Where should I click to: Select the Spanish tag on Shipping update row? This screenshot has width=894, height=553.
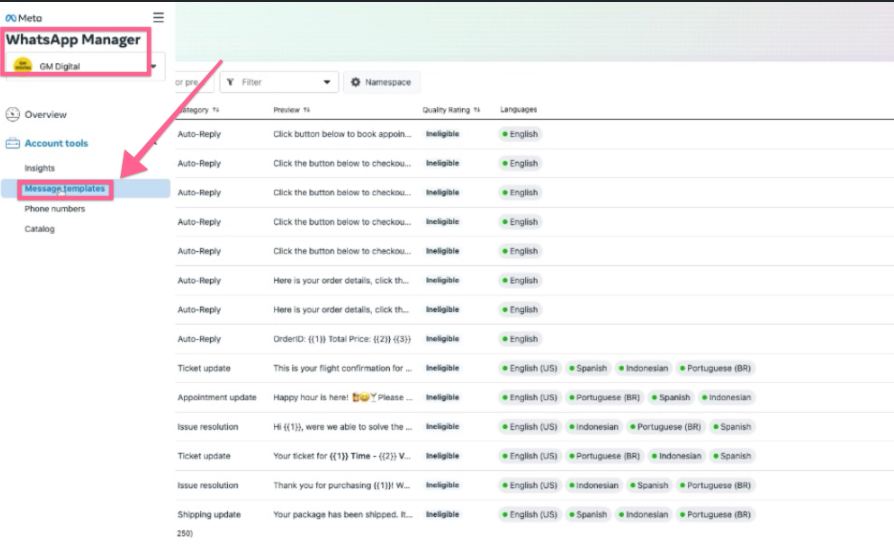589,515
